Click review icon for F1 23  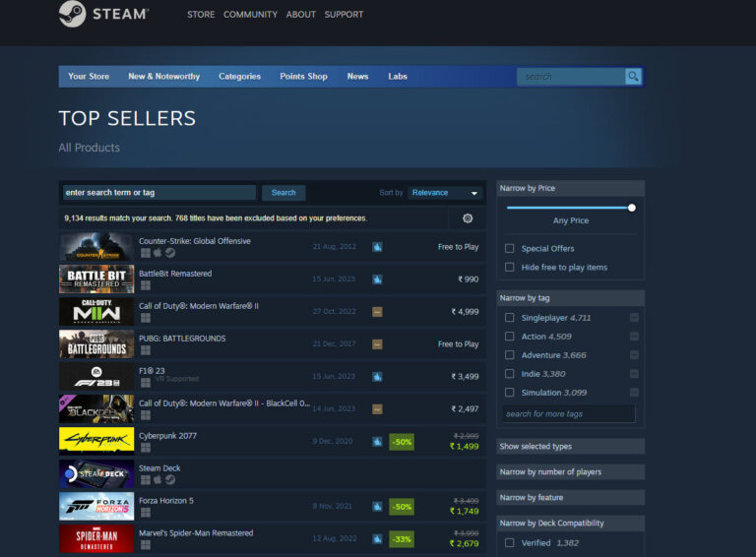(377, 376)
